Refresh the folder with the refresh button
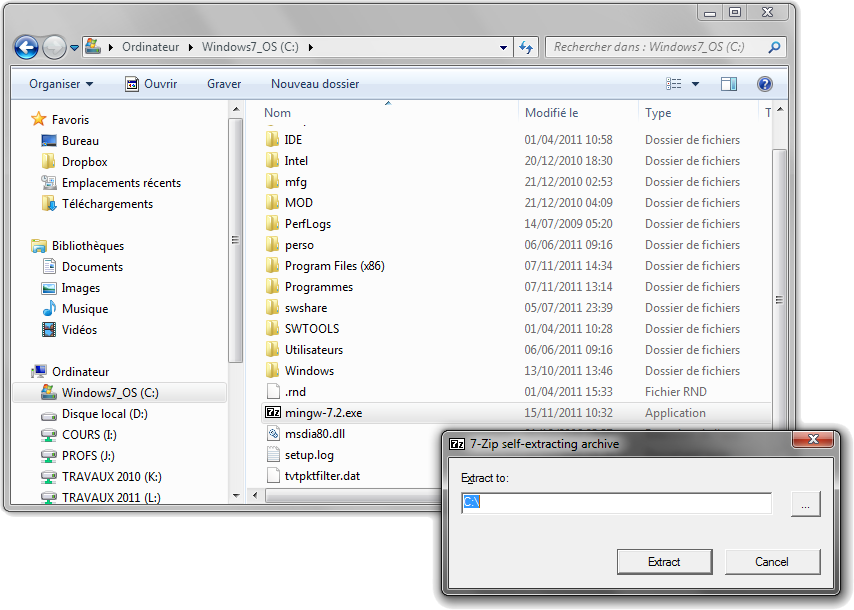The width and height of the screenshot is (854, 610). (526, 47)
